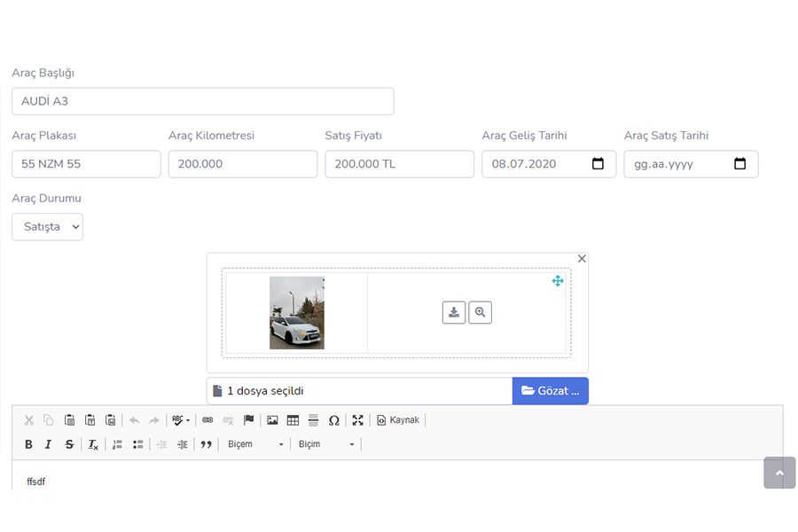Insert a bulleted list
Viewport: 798px width, 532px height.
[x=137, y=444]
